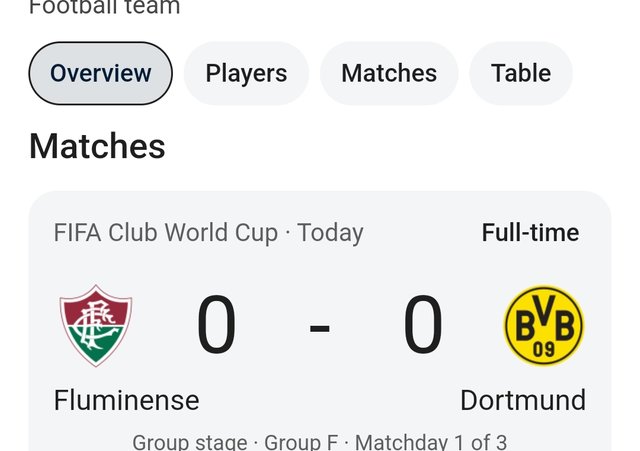Click FIFA Club World Cup · Today text

208,233
